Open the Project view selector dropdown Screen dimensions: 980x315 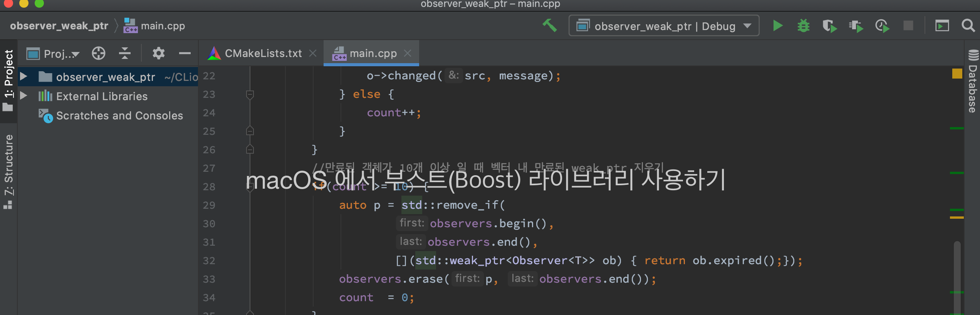tap(53, 54)
